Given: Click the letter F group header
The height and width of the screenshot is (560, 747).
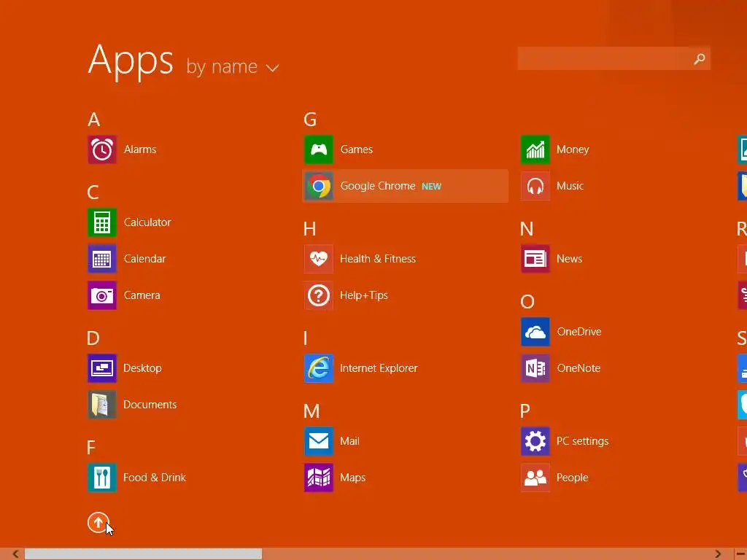Looking at the screenshot, I should (91, 448).
